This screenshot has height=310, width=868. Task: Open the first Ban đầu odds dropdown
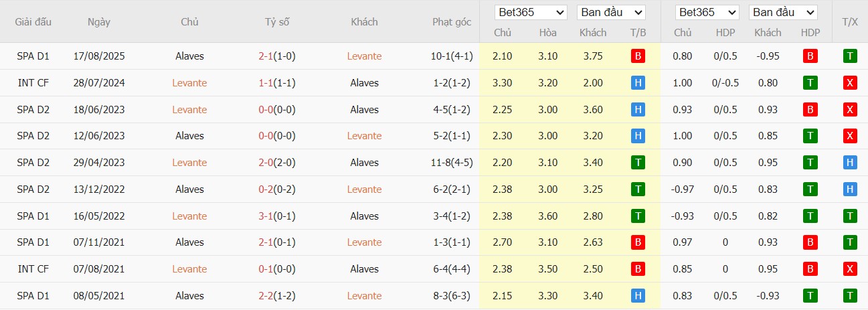pyautogui.click(x=610, y=13)
